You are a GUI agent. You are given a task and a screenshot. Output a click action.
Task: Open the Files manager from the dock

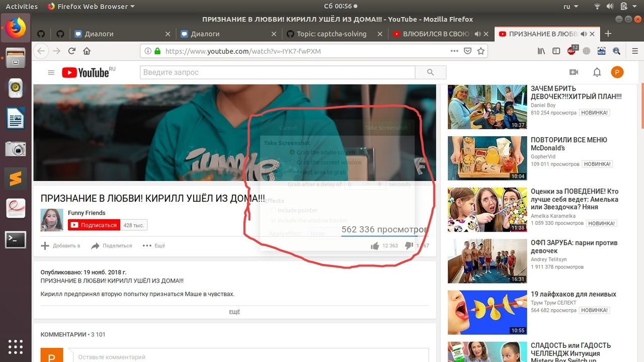pyautogui.click(x=16, y=58)
